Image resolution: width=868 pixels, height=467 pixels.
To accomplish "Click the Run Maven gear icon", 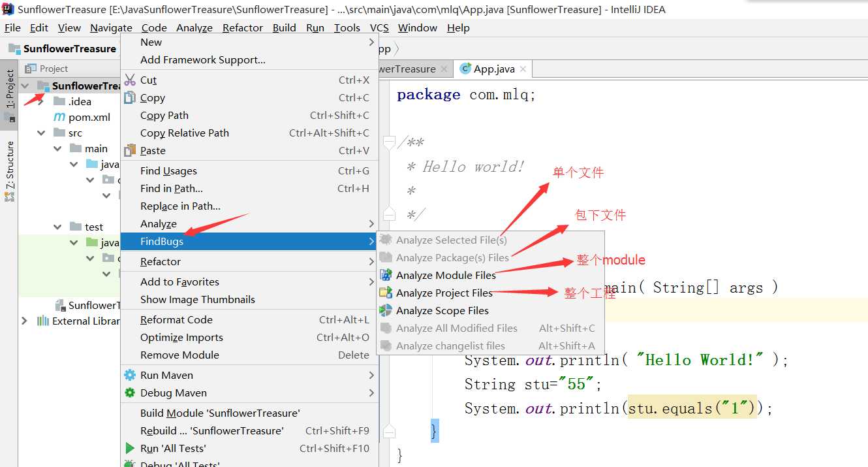I will click(130, 375).
